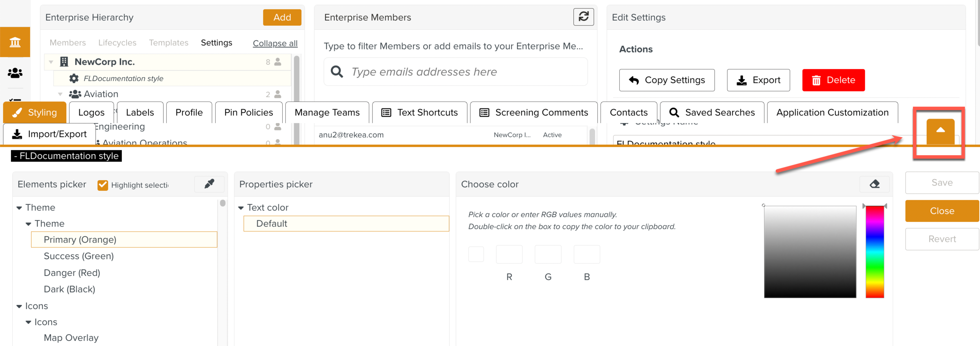The width and height of the screenshot is (980, 346).
Task: Click the Enterprise bank building sidebar icon
Action: (x=15, y=42)
